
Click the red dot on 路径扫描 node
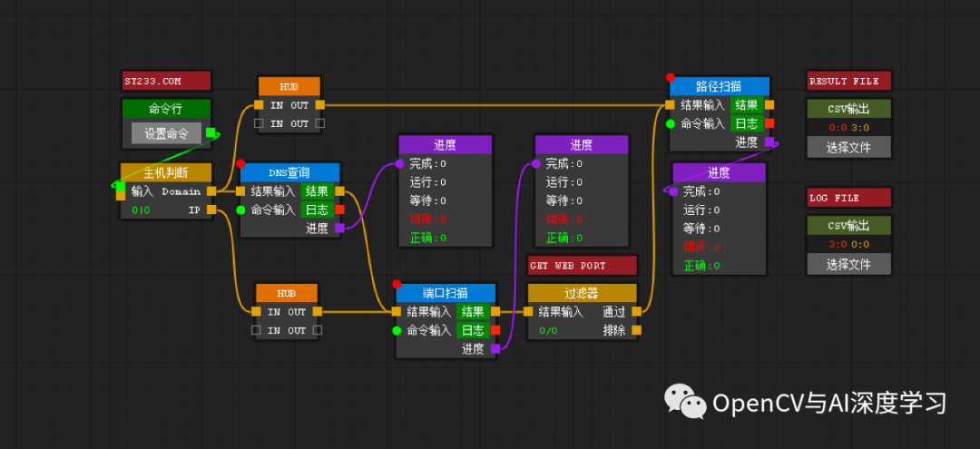[671, 78]
